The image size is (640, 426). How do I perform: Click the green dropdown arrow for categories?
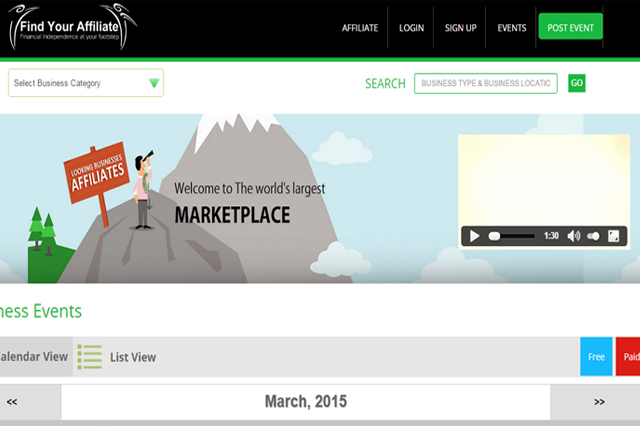tap(153, 83)
